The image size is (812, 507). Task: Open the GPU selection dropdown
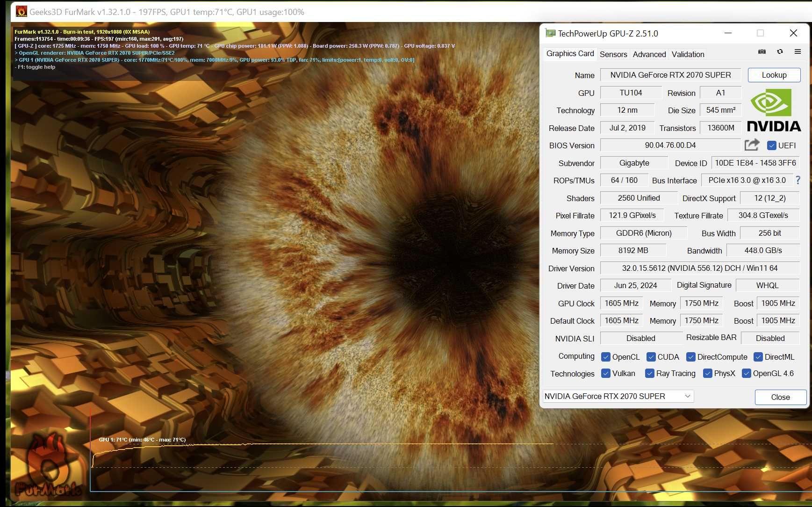(x=618, y=396)
